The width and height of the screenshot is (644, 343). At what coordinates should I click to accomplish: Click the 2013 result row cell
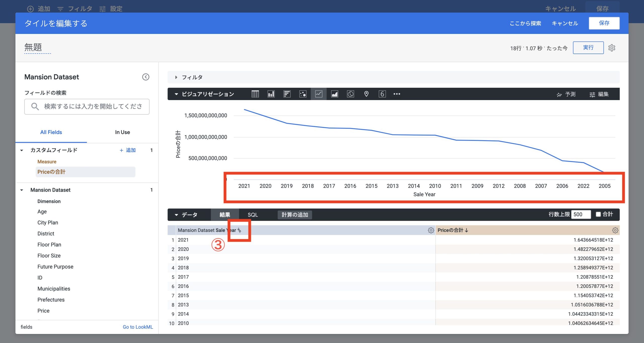tap(306, 305)
